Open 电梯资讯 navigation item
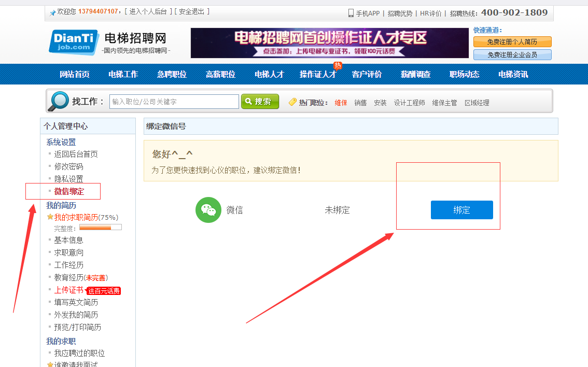The image size is (588, 367). pos(513,74)
